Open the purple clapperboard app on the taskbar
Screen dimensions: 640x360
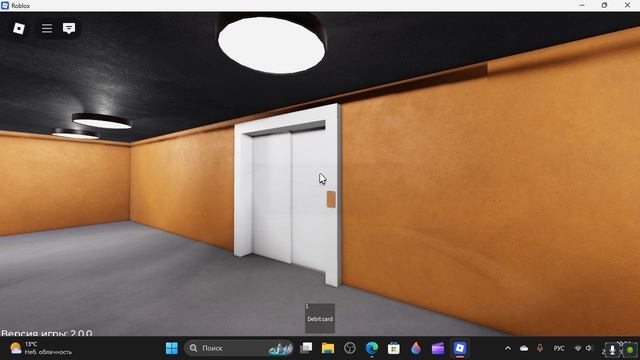tap(438, 348)
